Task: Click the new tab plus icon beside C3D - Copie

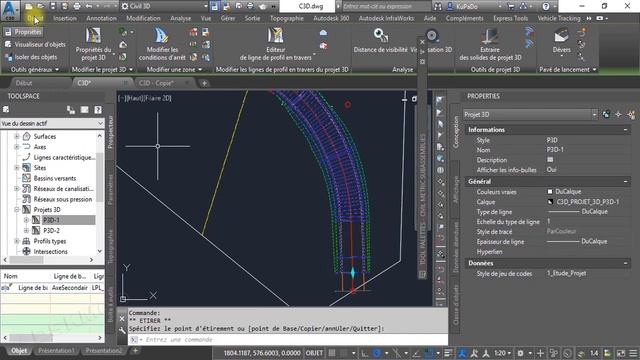Action: pos(204,83)
